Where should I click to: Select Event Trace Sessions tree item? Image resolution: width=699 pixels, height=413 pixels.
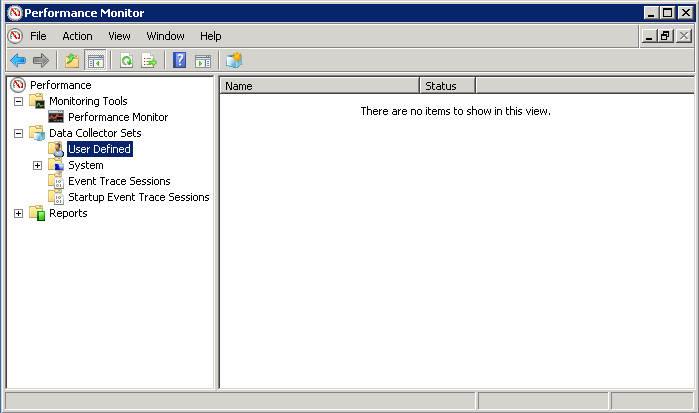click(118, 181)
